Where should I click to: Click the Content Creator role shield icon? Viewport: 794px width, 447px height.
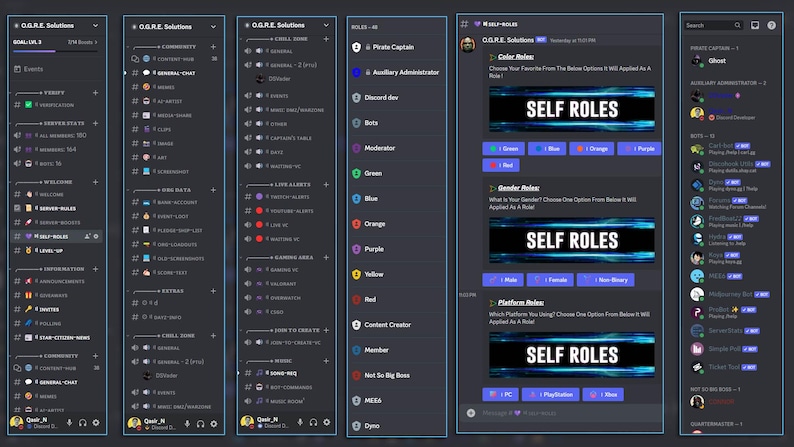pos(356,325)
